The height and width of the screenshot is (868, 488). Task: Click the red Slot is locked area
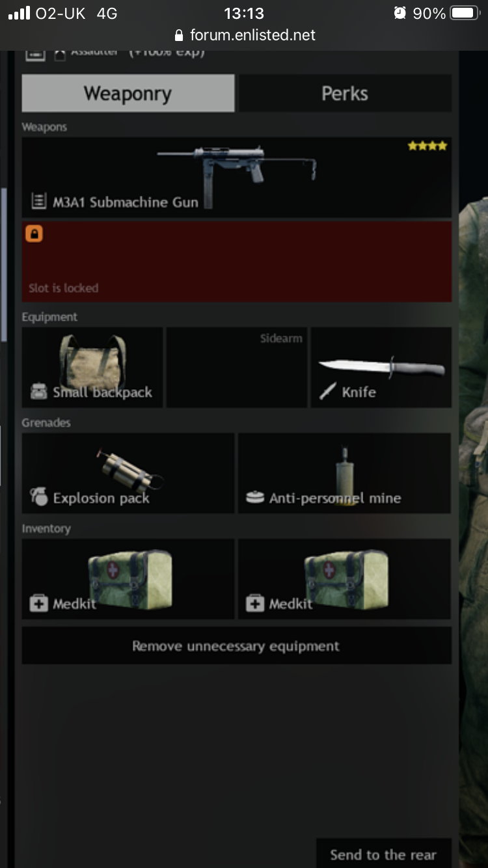[237, 262]
